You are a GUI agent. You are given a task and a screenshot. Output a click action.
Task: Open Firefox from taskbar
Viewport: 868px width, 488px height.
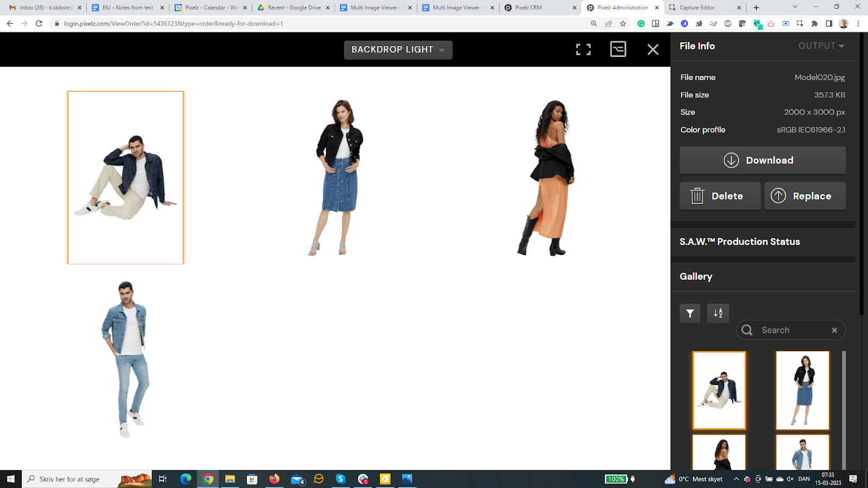274,479
